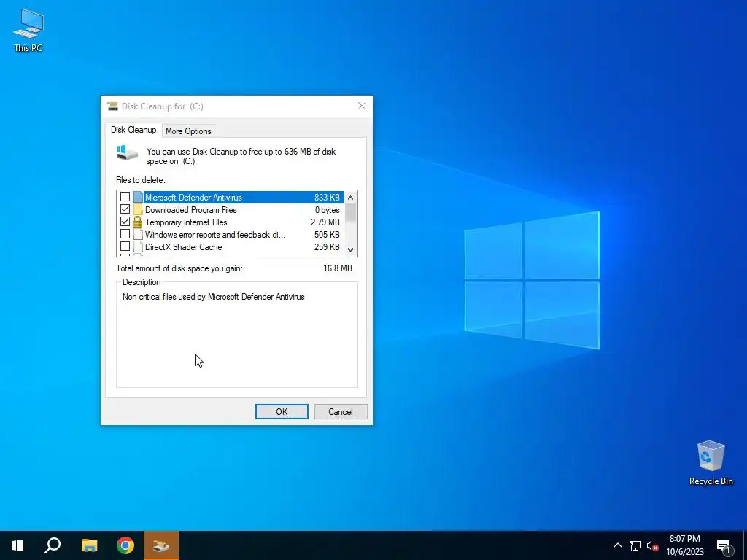The height and width of the screenshot is (560, 747).
Task: Switch to the More Options tab
Action: pos(188,131)
